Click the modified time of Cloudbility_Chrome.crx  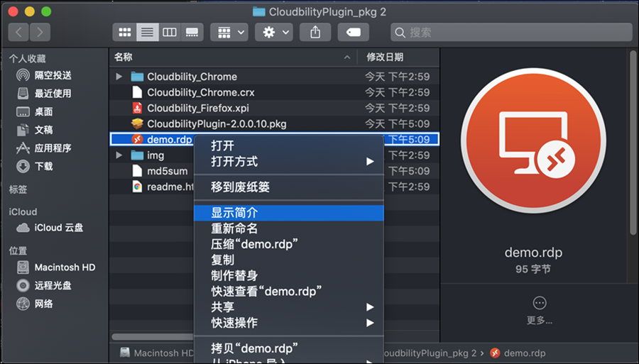[398, 92]
